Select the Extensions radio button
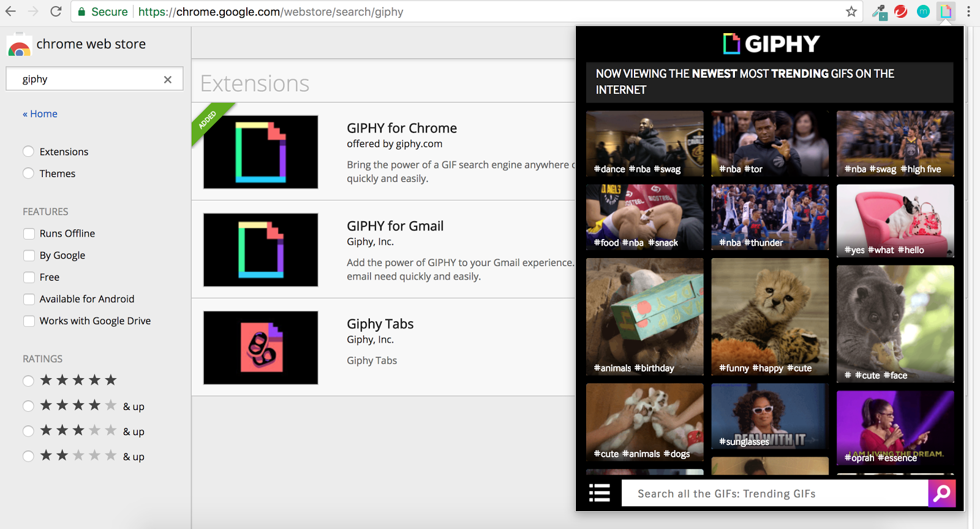This screenshot has width=980, height=529. [28, 151]
